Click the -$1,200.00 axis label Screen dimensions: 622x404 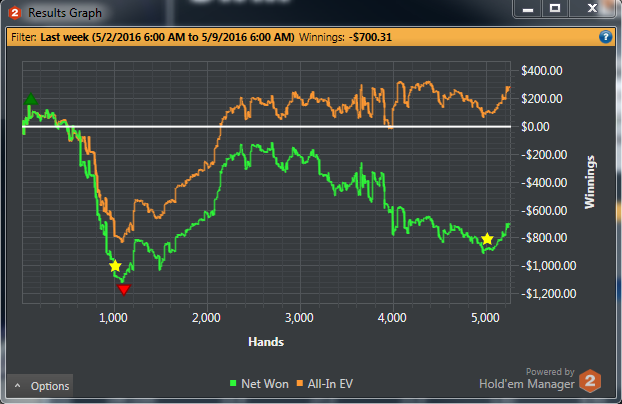pos(548,294)
